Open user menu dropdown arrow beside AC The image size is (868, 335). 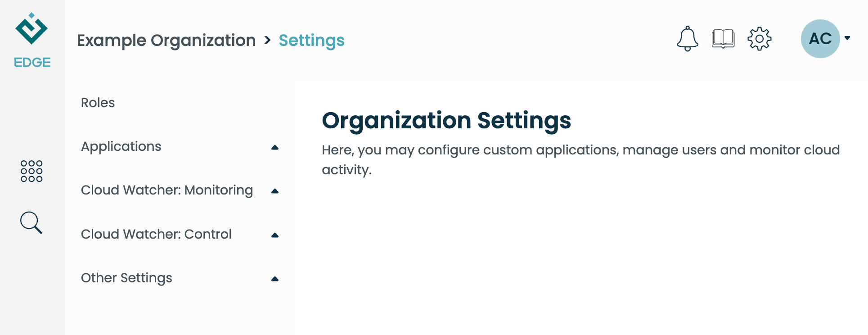(x=847, y=38)
